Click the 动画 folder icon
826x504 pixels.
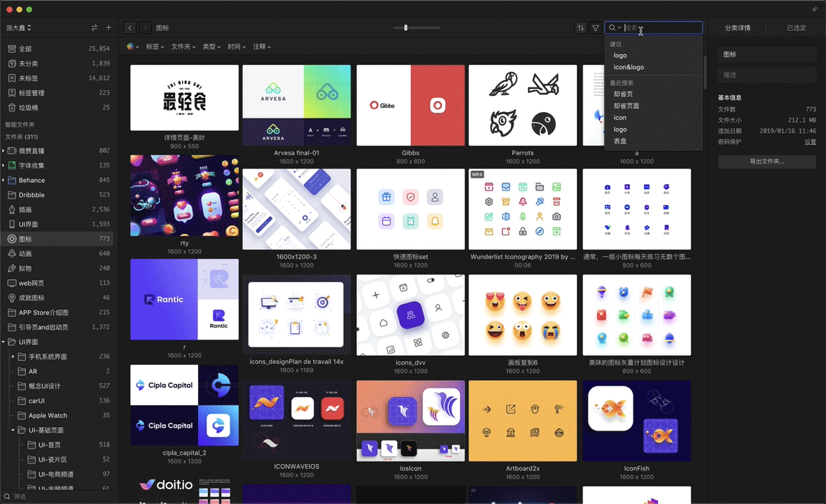pyautogui.click(x=12, y=253)
